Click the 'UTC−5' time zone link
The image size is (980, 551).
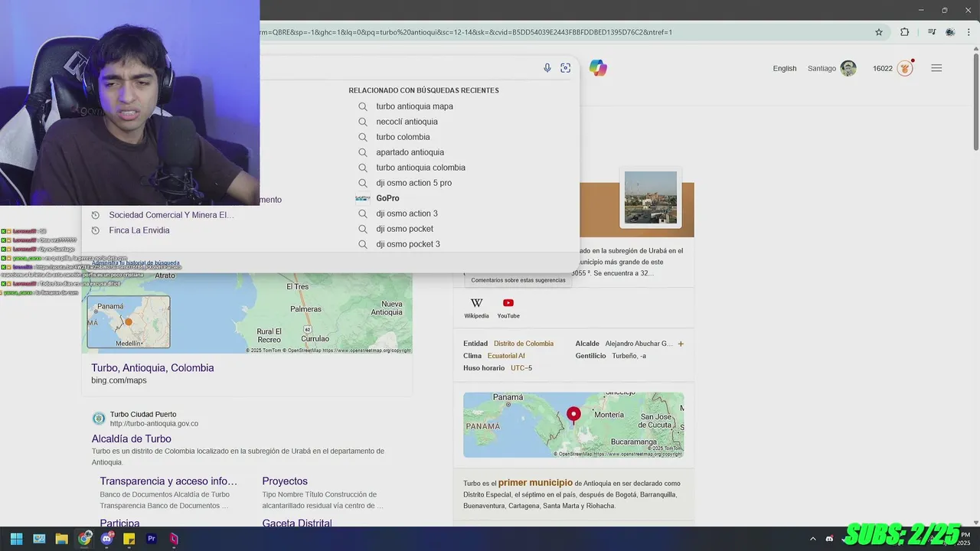click(x=521, y=368)
